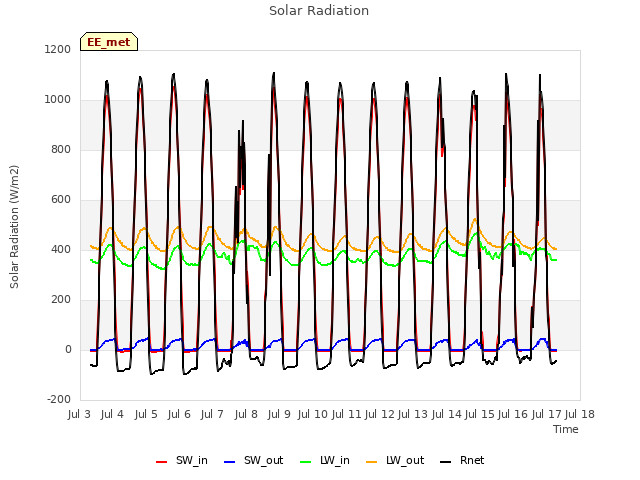Toggle the Rnet legend entry
This screenshot has width=640, height=480.
(462, 460)
